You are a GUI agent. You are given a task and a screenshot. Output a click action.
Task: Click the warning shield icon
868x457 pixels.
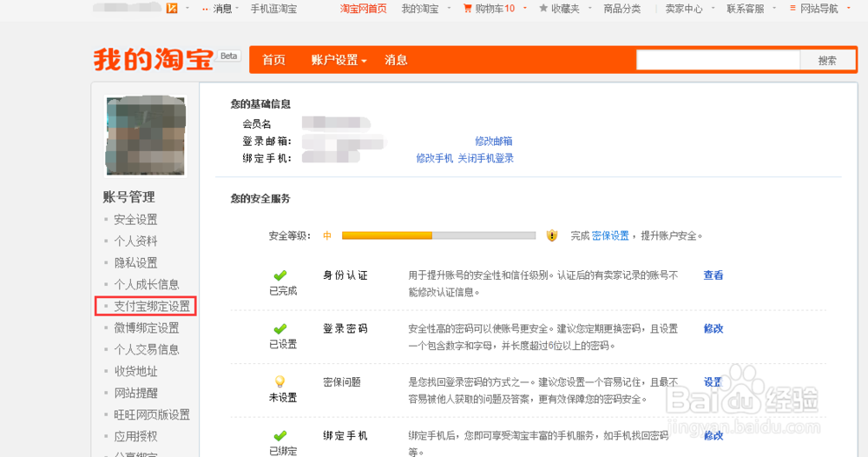(552, 235)
